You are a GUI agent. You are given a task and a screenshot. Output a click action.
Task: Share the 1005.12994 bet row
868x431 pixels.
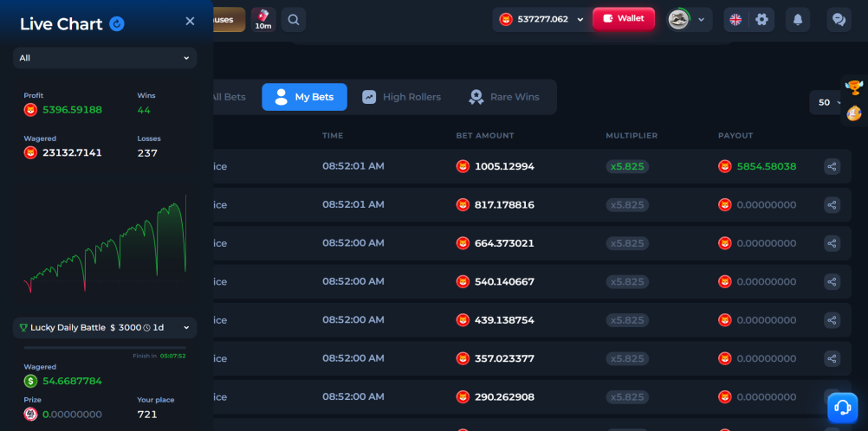coord(832,166)
